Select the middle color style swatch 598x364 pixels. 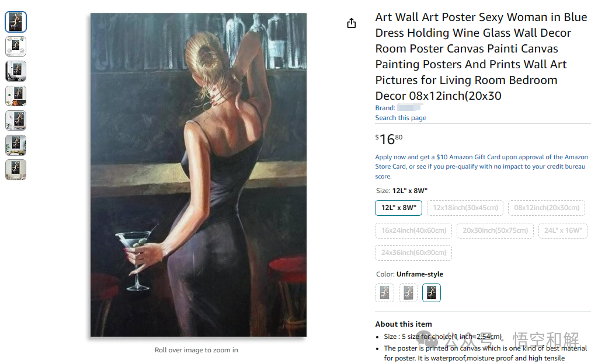coord(408,293)
